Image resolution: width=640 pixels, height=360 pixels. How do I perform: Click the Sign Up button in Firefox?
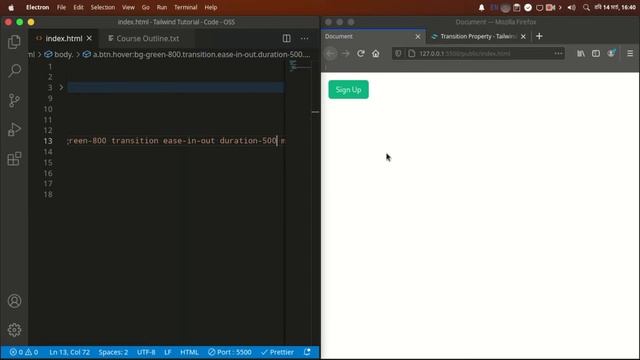(x=348, y=89)
